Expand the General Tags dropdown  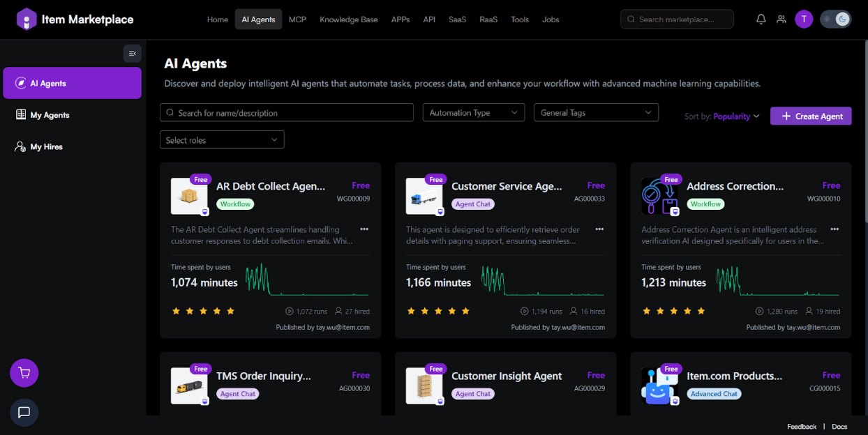click(x=596, y=113)
